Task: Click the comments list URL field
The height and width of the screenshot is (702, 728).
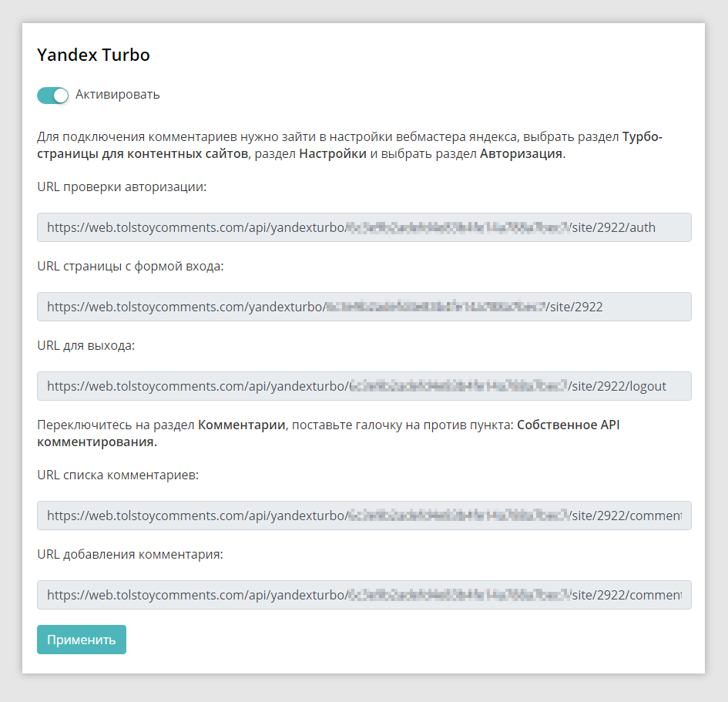Action: pos(364,516)
